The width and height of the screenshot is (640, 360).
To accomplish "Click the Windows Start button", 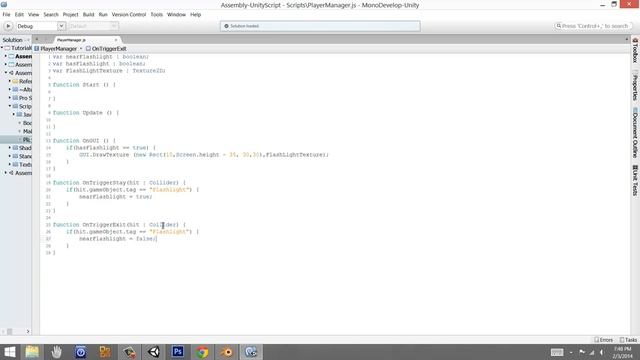I will pyautogui.click(x=9, y=352).
